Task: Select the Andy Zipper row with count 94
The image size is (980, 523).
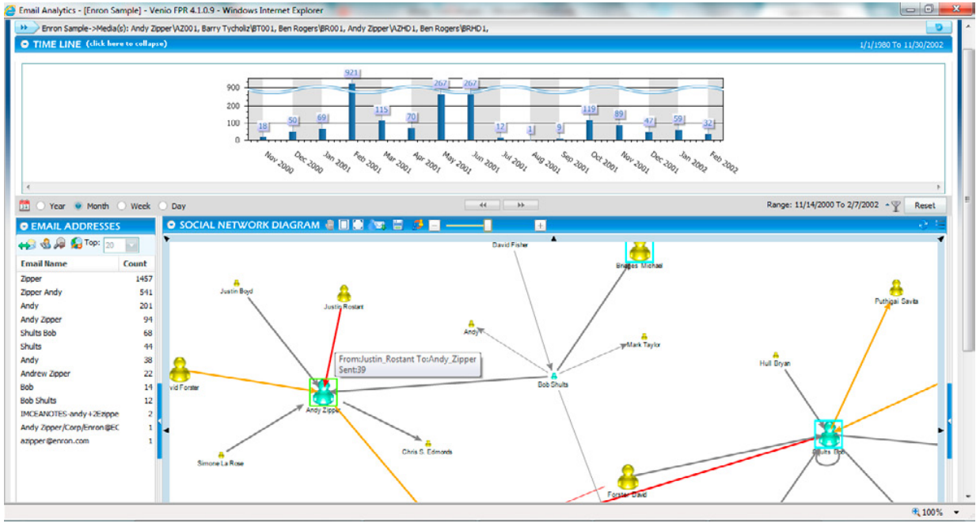Action: click(86, 320)
